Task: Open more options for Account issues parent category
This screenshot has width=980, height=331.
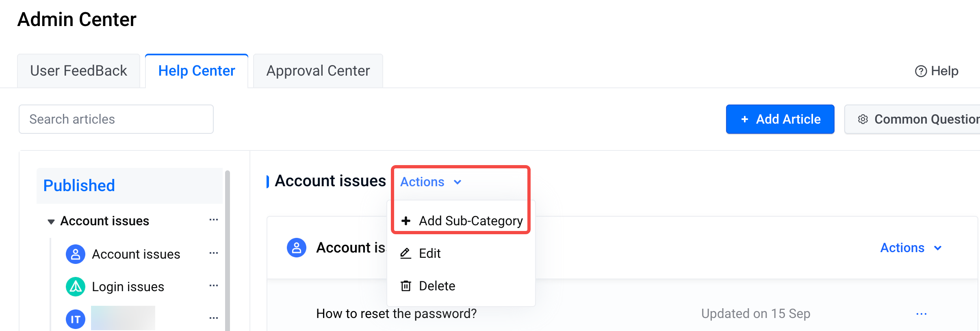Action: tap(214, 220)
